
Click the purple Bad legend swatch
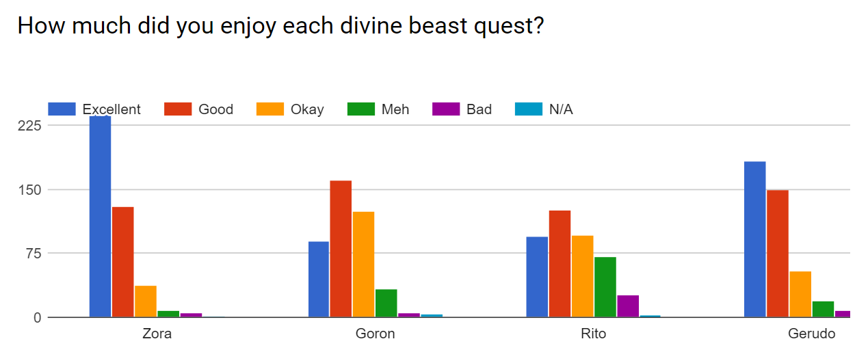(446, 109)
